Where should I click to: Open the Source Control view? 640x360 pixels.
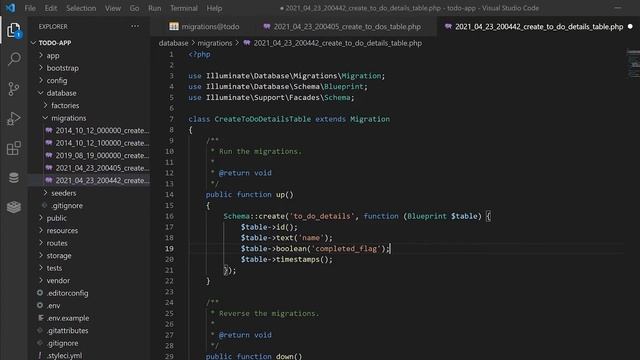click(13, 89)
